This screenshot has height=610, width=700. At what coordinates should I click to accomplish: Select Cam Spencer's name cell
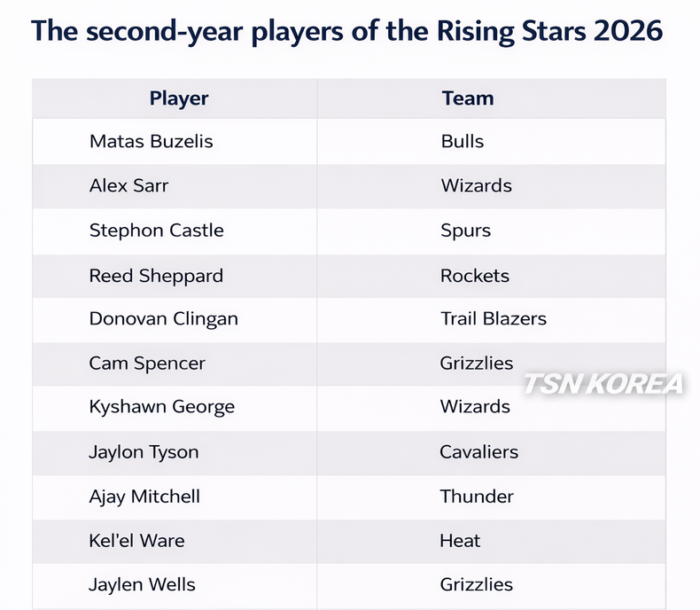coord(147,364)
